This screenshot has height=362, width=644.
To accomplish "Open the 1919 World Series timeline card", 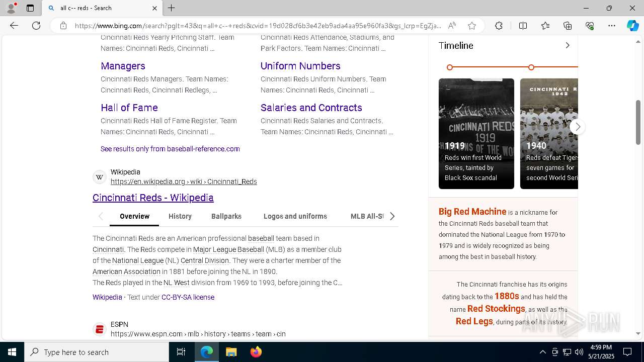I will click(x=476, y=134).
